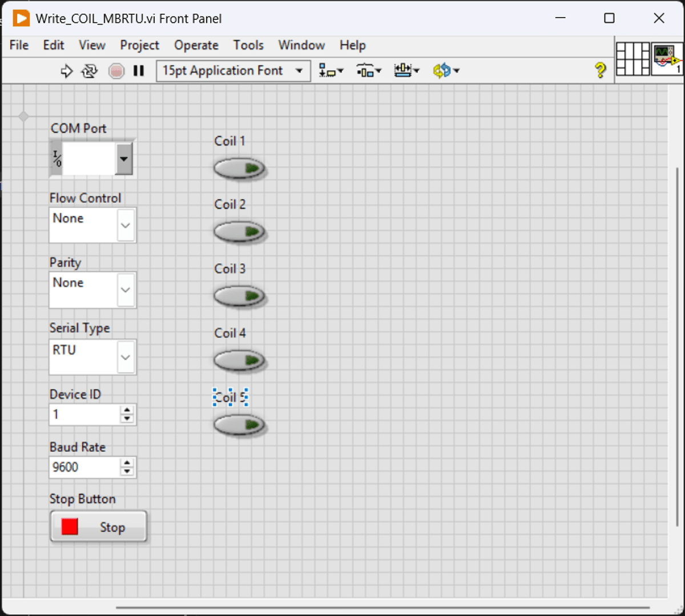
Task: Open the View menu
Action: point(92,45)
